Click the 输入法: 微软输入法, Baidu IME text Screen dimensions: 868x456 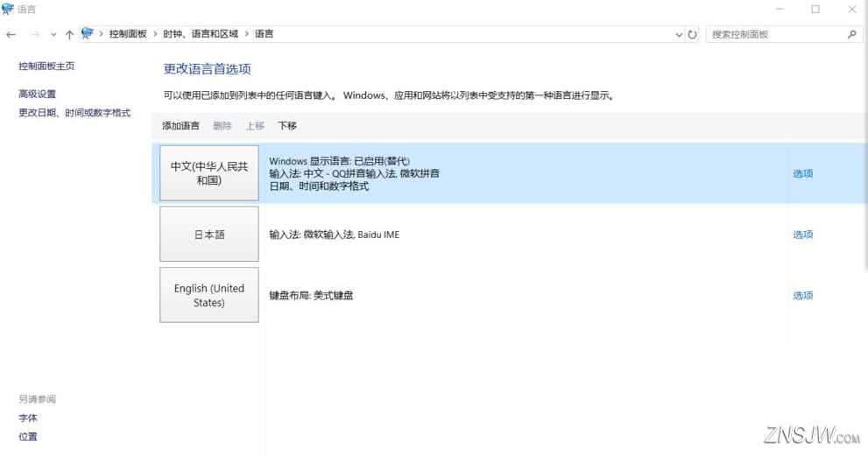335,235
